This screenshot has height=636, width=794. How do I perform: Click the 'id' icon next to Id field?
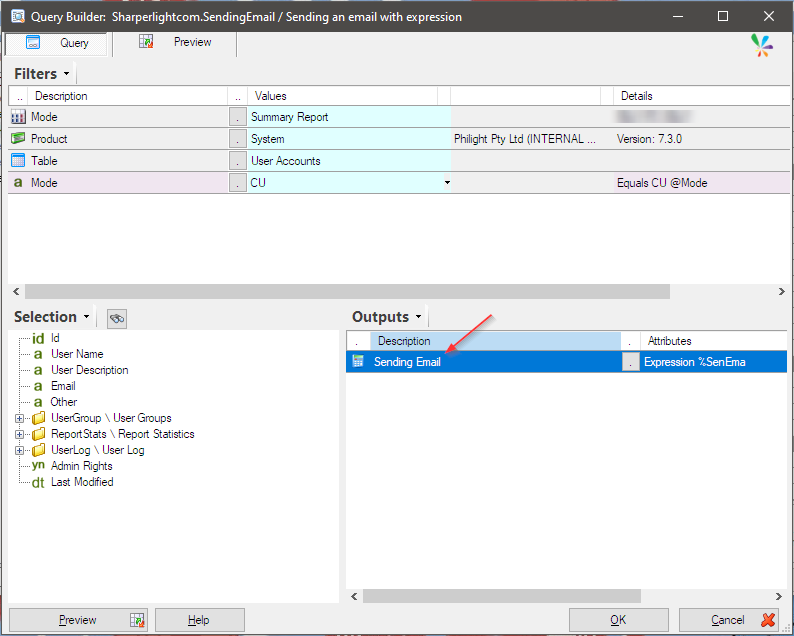[38, 338]
